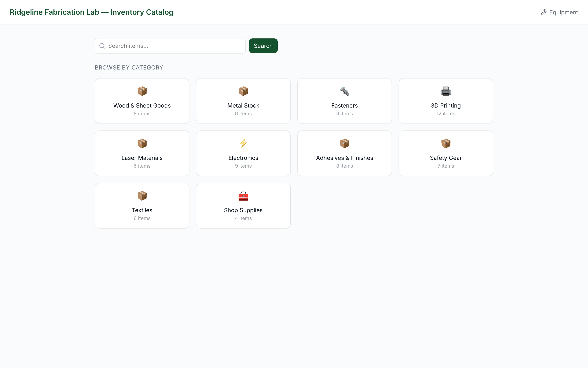Viewport: 588px width, 368px height.
Task: Click '6 items' count under Laser Materials
Action: point(142,166)
